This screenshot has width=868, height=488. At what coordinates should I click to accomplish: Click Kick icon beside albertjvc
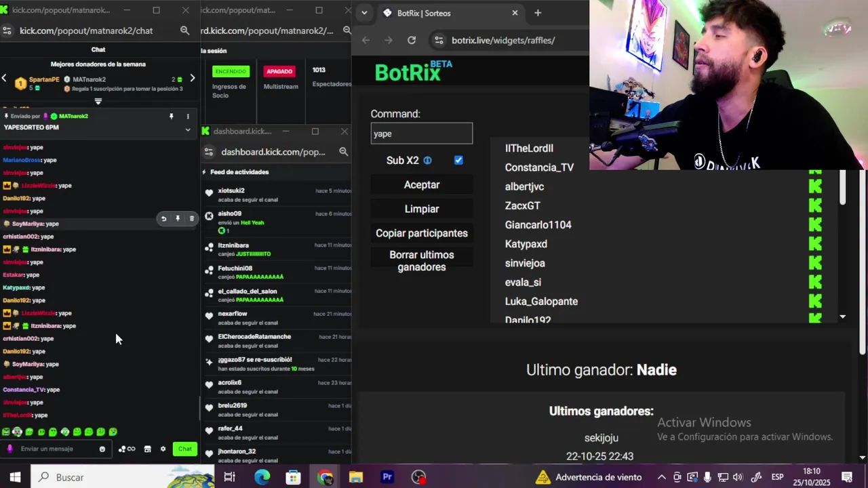click(815, 186)
